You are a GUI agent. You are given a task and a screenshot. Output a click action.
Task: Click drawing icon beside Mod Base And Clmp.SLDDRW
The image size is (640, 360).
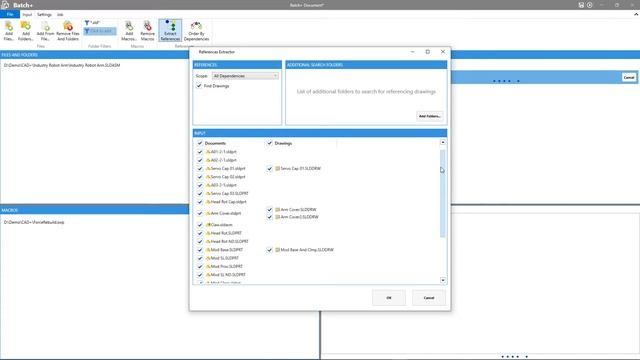coord(278,250)
